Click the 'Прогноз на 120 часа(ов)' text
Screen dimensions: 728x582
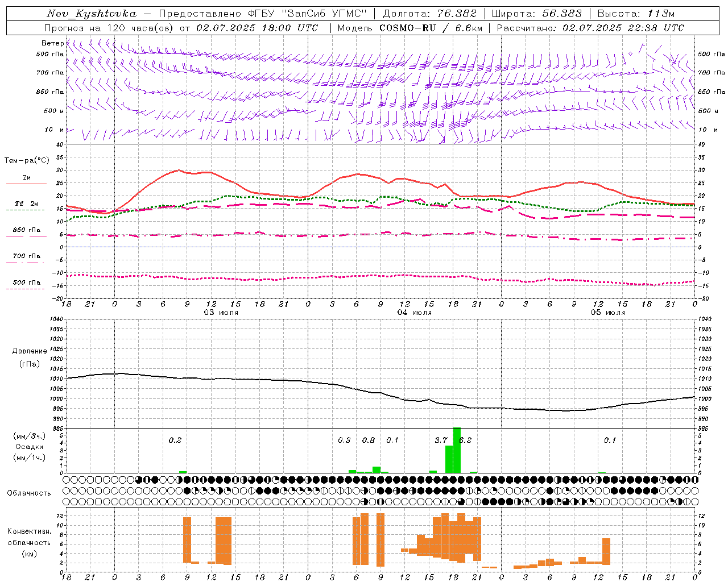click(x=109, y=28)
